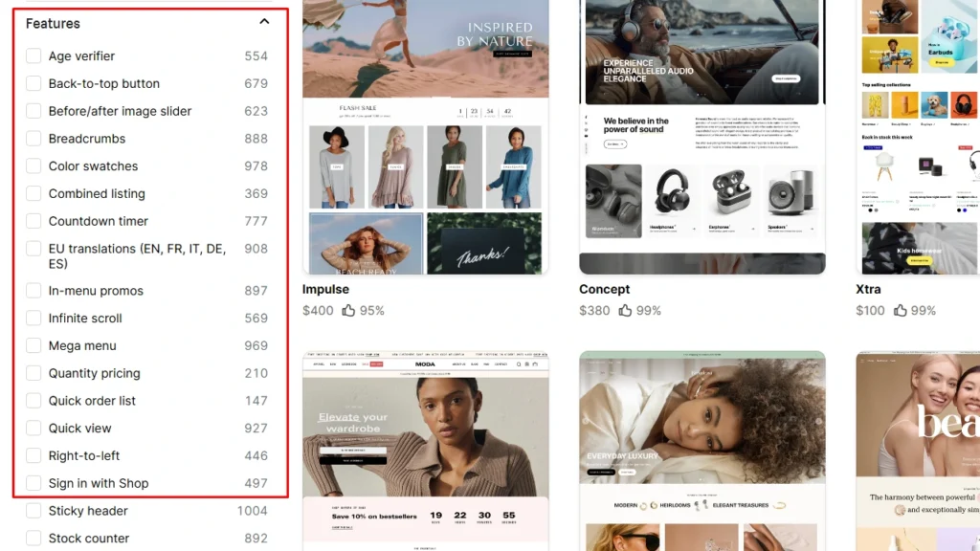Image resolution: width=980 pixels, height=551 pixels.
Task: Enable the Color swatches filter
Action: tap(34, 165)
